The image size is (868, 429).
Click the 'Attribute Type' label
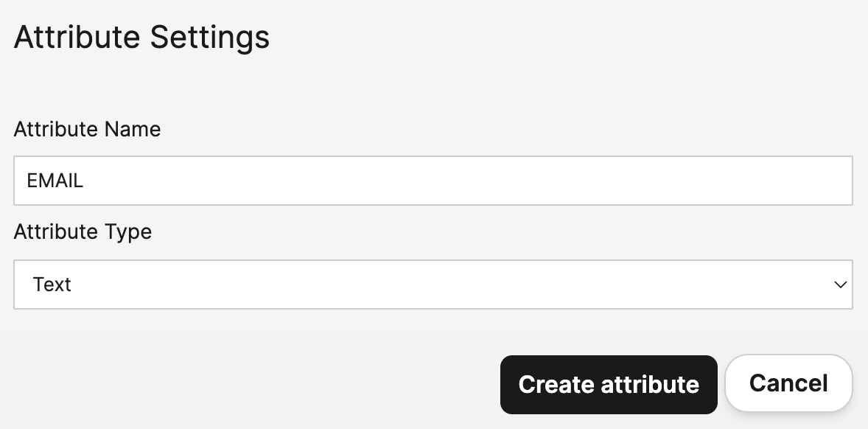coord(83,232)
